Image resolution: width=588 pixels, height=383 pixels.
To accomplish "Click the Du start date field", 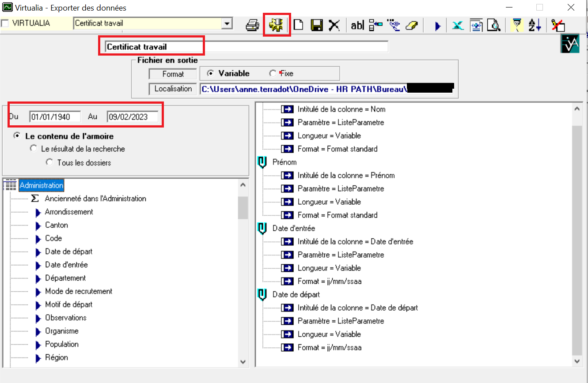I will 55,117.
